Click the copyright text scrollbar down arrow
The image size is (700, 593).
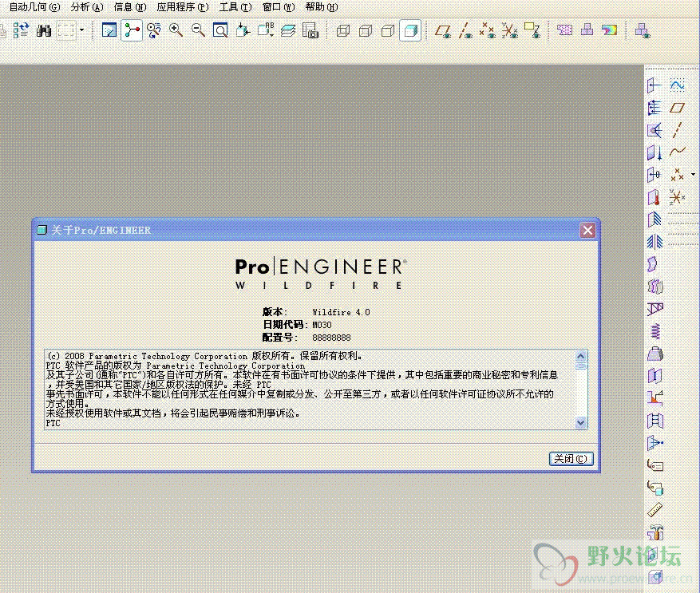[580, 422]
